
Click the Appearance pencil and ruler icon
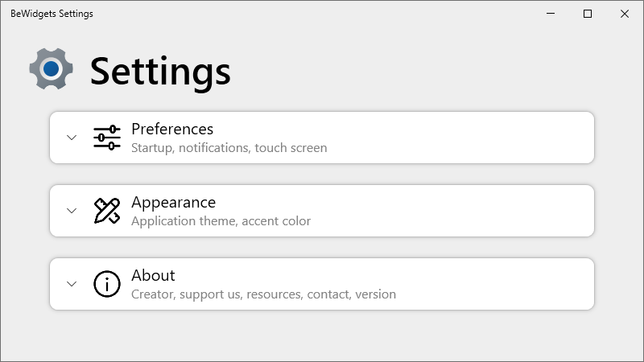point(107,211)
